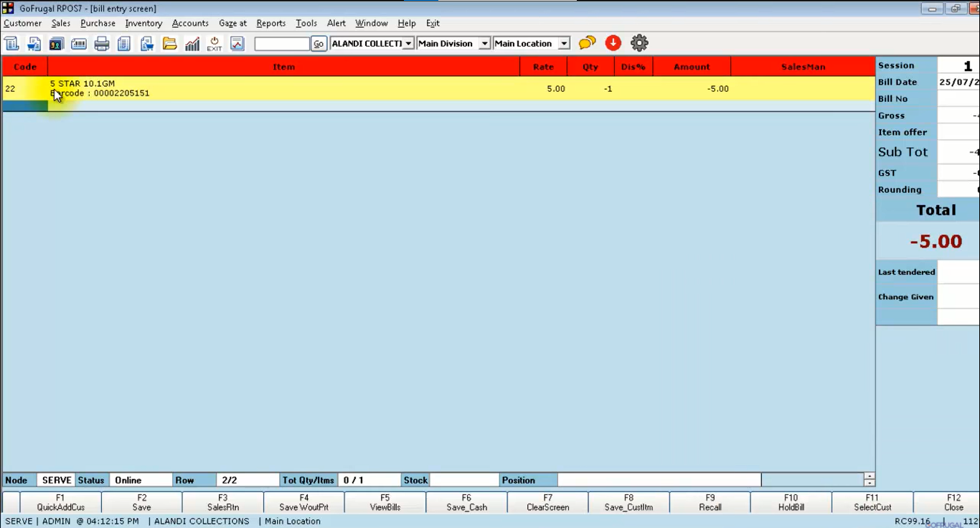Screen dimensions: 980x528
Task: Open the yellow chat bubbles icon
Action: (x=588, y=43)
